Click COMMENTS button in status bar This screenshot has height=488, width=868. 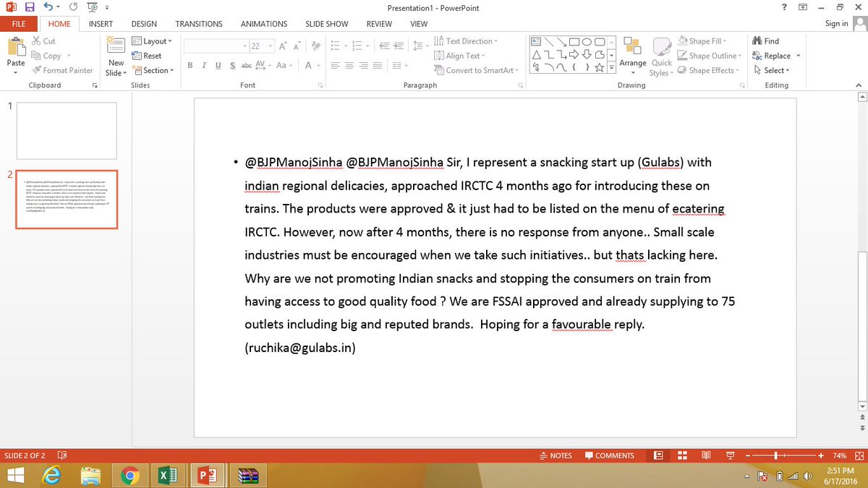pos(609,455)
